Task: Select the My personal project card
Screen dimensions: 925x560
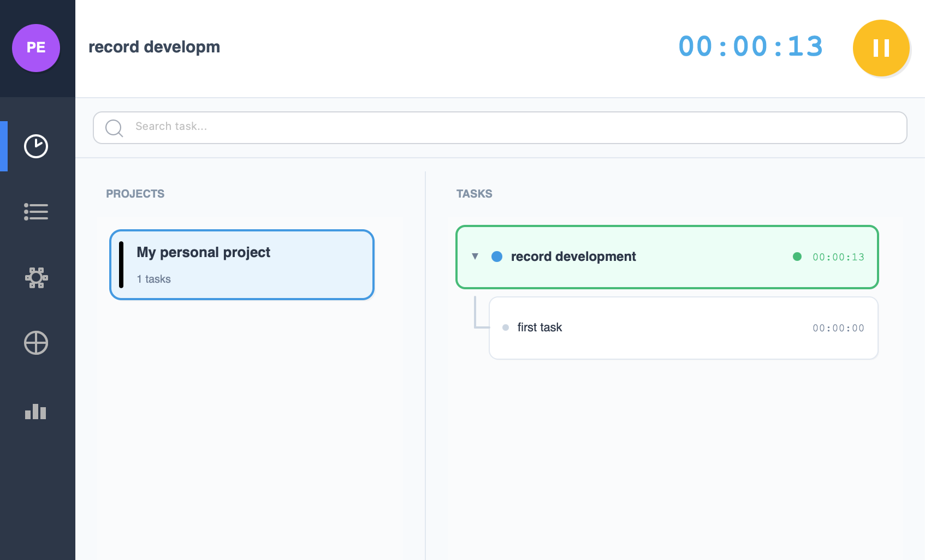Action: click(x=242, y=265)
